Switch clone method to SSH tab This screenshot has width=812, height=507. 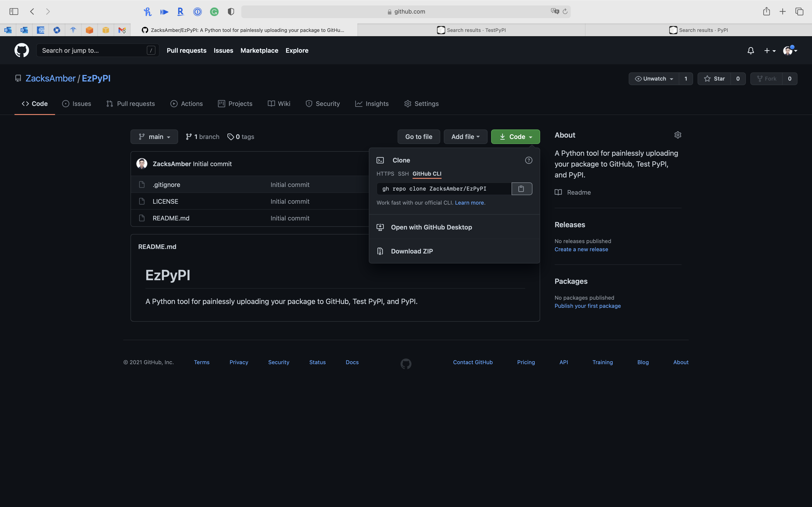coord(403,174)
